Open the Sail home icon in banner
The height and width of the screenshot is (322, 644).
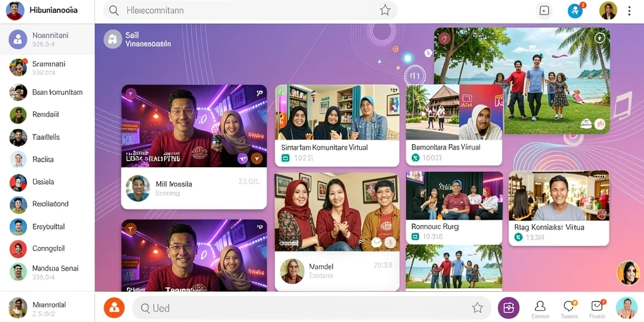point(113,40)
